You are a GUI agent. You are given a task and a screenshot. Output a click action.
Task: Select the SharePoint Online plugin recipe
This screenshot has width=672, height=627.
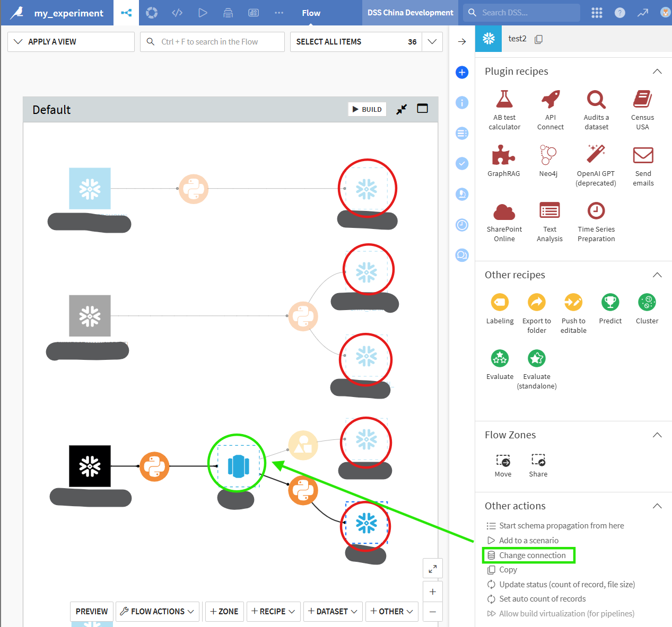click(504, 222)
